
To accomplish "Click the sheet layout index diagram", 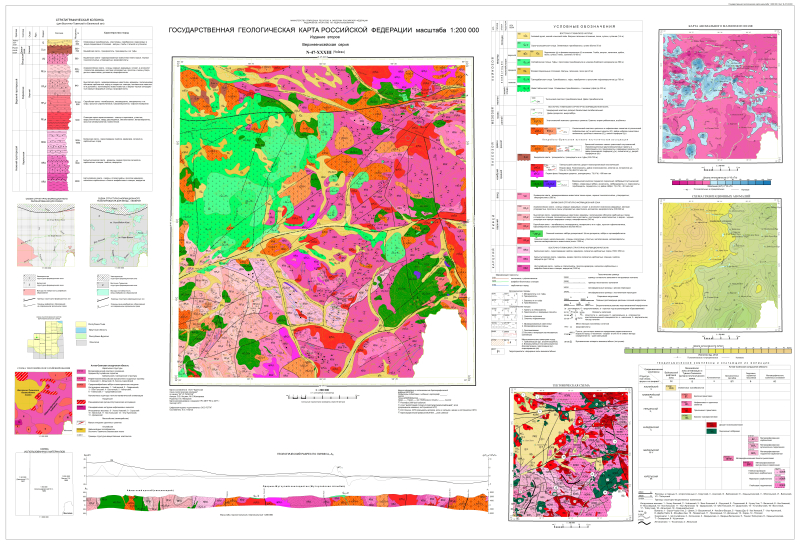I will tap(47, 339).
